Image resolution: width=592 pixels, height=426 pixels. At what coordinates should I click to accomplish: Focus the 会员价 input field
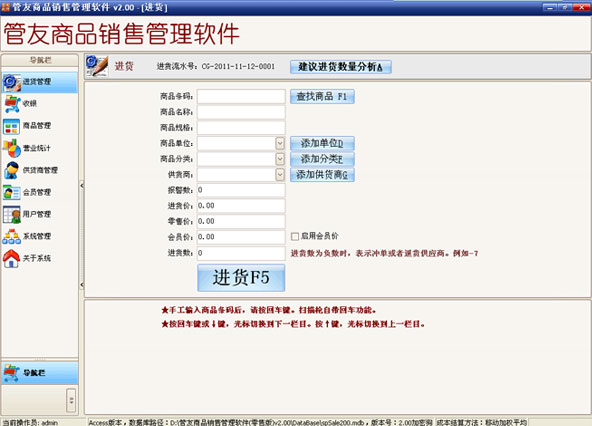tap(241, 237)
